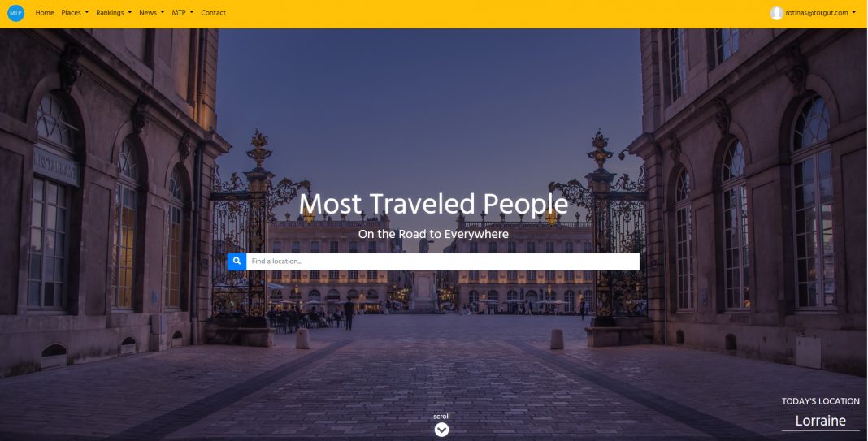The height and width of the screenshot is (441, 868).
Task: Click the caret beside rotinas@torgut.com
Action: (853, 13)
